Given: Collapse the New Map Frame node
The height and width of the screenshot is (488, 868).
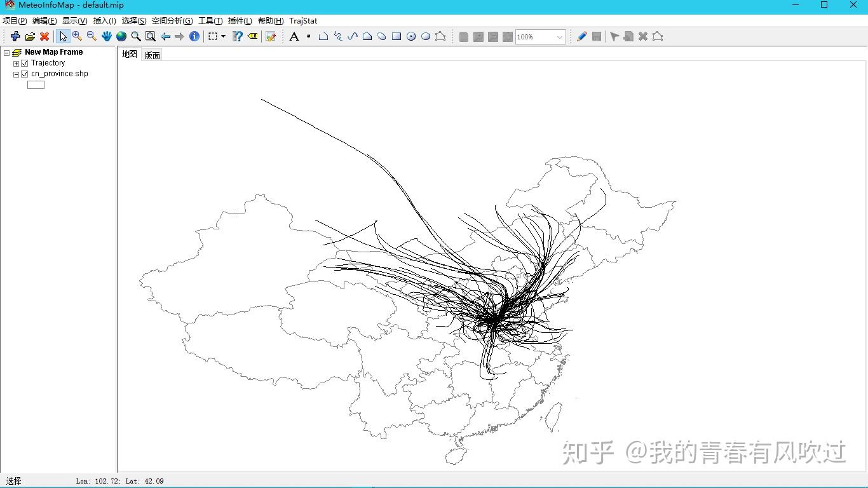Looking at the screenshot, I should (x=6, y=53).
